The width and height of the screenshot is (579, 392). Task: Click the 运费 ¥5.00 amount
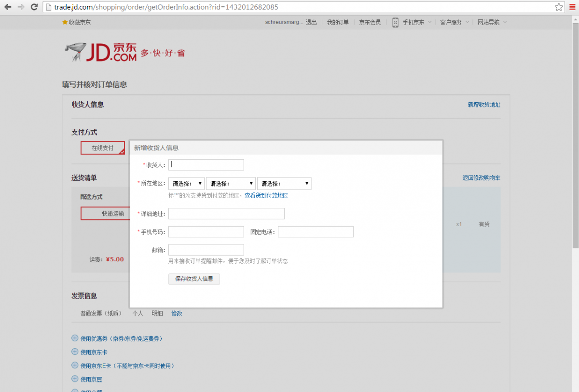tap(115, 259)
